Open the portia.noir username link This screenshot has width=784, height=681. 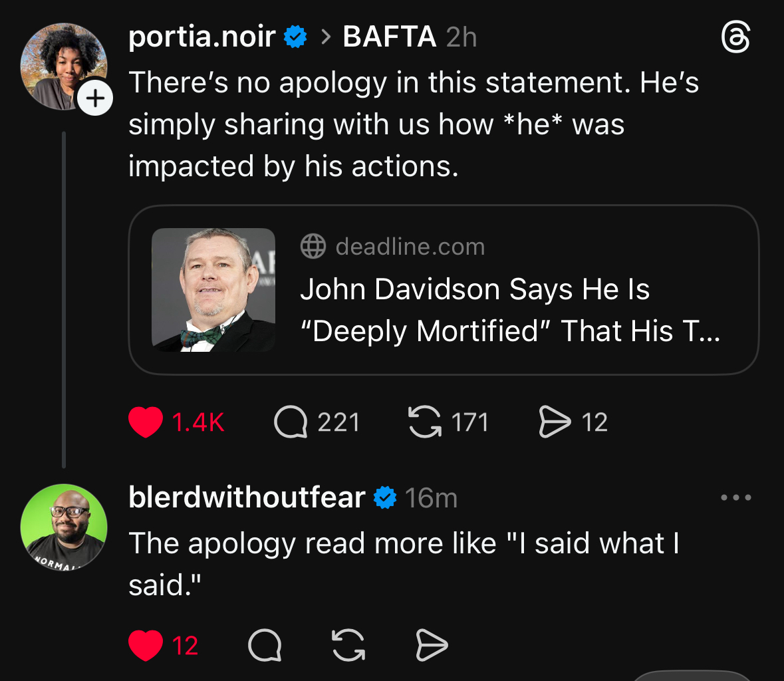201,37
